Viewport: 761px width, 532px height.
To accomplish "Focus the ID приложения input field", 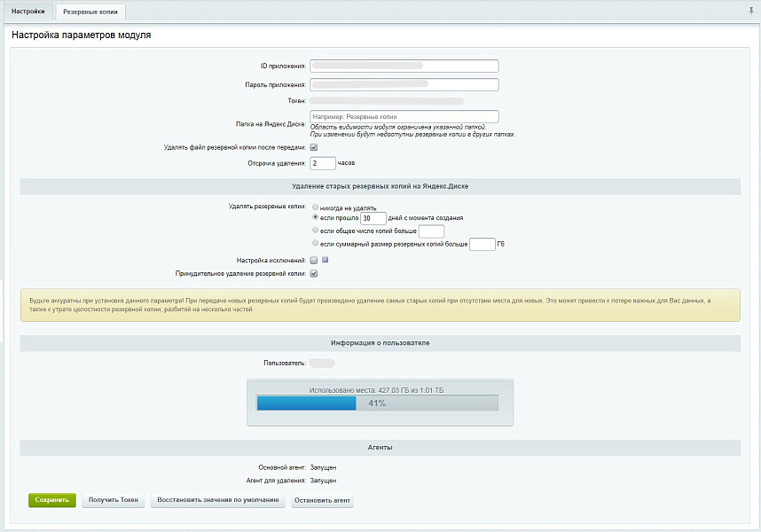I will [404, 66].
